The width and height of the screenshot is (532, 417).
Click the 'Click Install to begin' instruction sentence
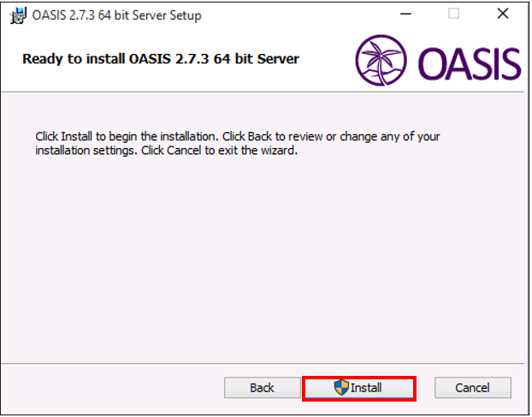click(127, 136)
